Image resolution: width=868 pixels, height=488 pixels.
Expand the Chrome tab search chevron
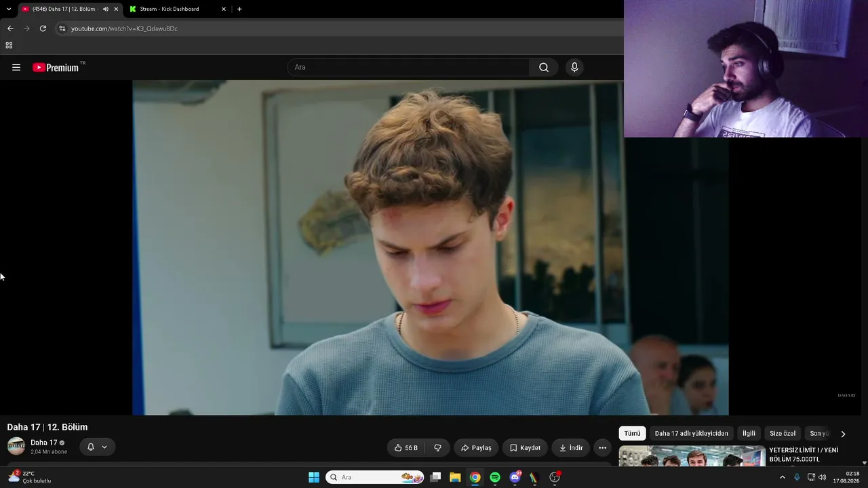pos(9,9)
